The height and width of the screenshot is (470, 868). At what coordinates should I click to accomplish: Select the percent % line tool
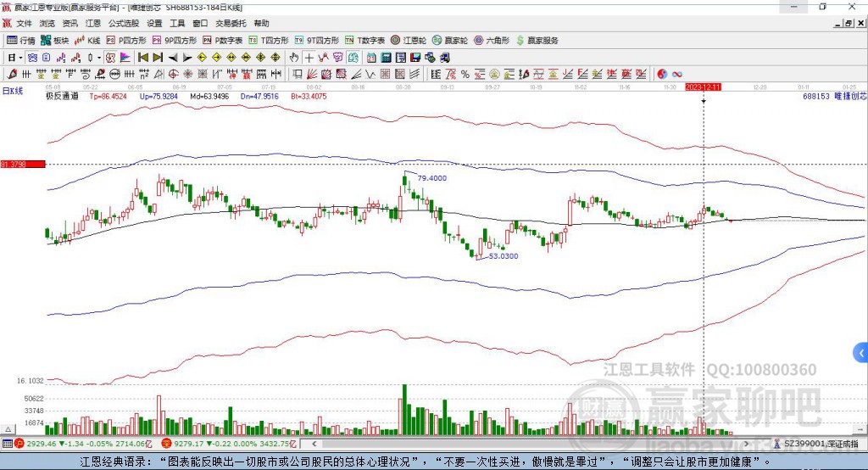465,75
